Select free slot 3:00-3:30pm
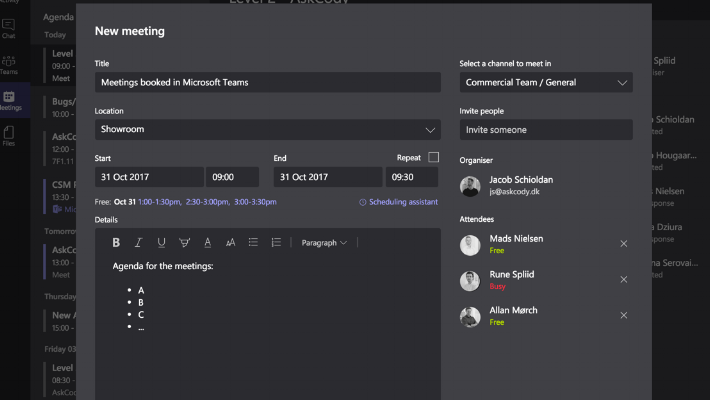Image resolution: width=710 pixels, height=400 pixels. 255,202
